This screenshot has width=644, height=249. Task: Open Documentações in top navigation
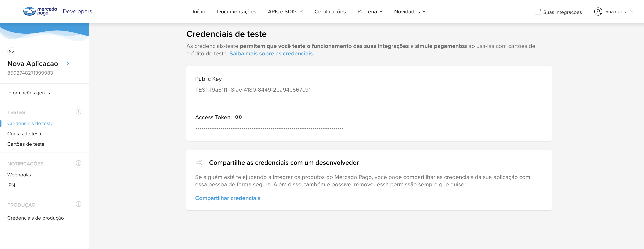coord(236,12)
